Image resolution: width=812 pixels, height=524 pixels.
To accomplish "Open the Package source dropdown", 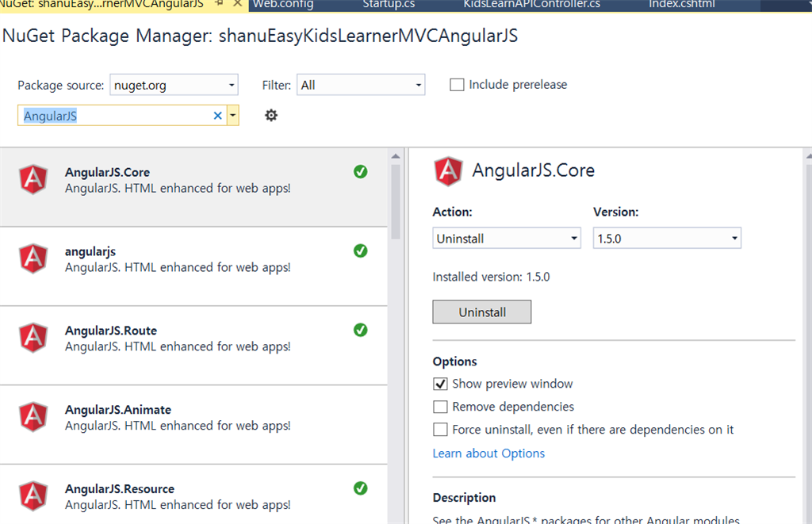I will (x=174, y=85).
